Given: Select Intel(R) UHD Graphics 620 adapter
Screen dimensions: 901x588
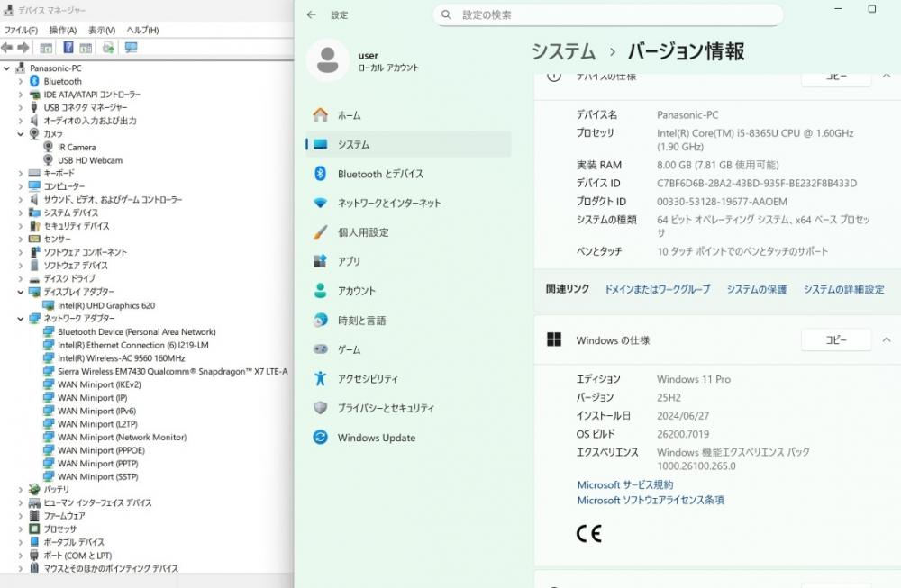Looking at the screenshot, I should click(x=106, y=305).
